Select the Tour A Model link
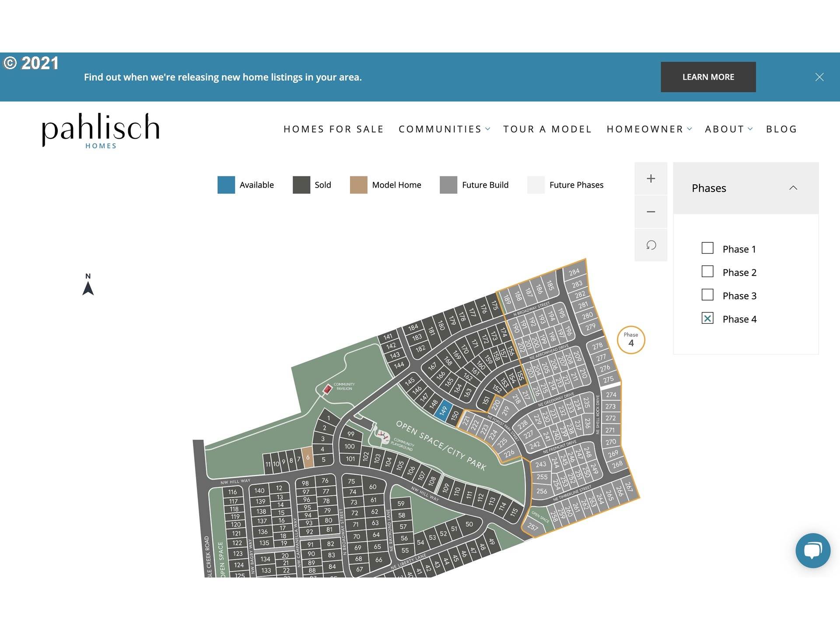 [x=547, y=129]
